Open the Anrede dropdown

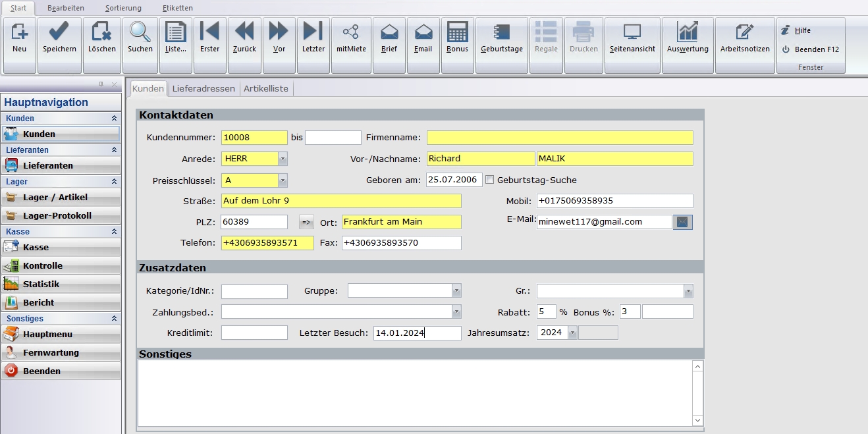283,159
